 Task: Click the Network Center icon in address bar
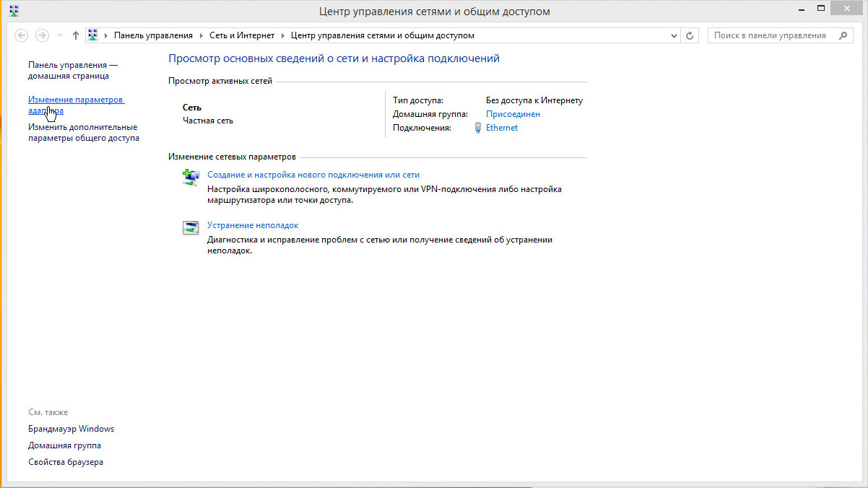(x=92, y=35)
